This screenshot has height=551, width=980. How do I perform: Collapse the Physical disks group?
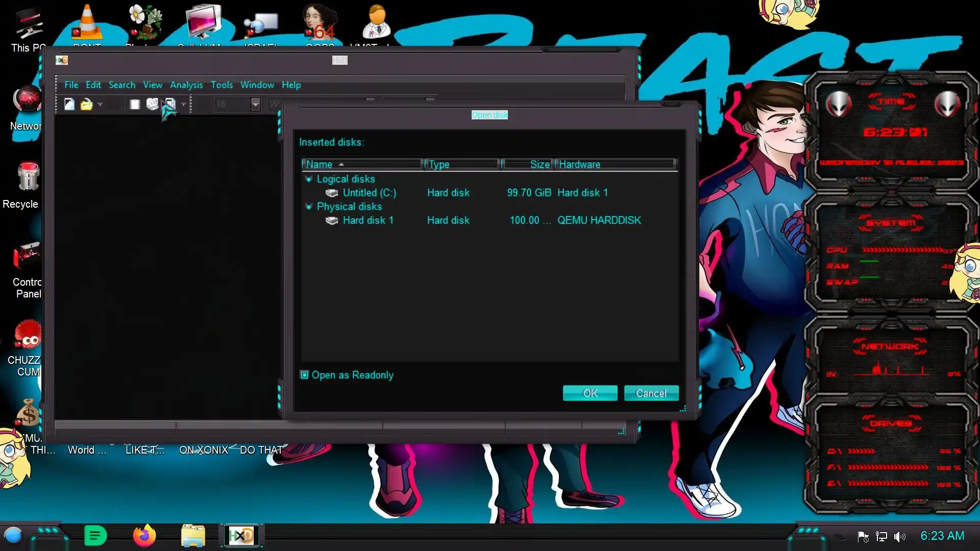pos(308,207)
